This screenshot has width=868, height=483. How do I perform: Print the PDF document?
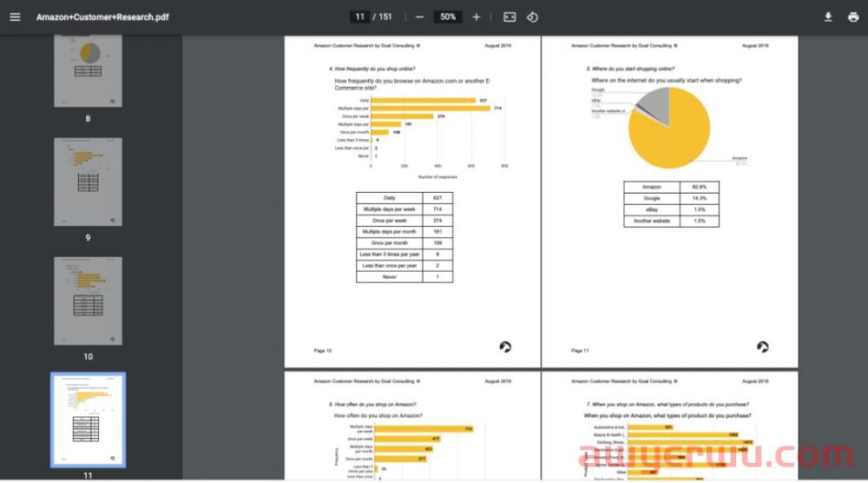[853, 17]
